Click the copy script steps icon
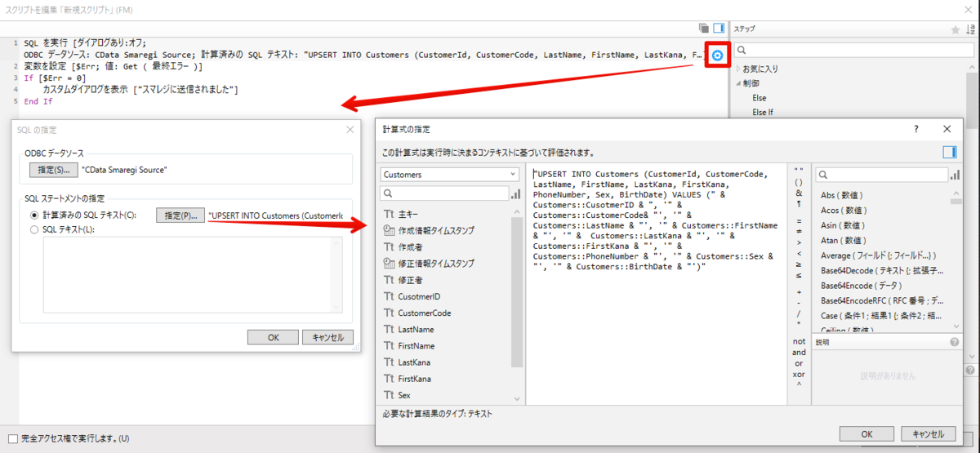 coord(704,27)
